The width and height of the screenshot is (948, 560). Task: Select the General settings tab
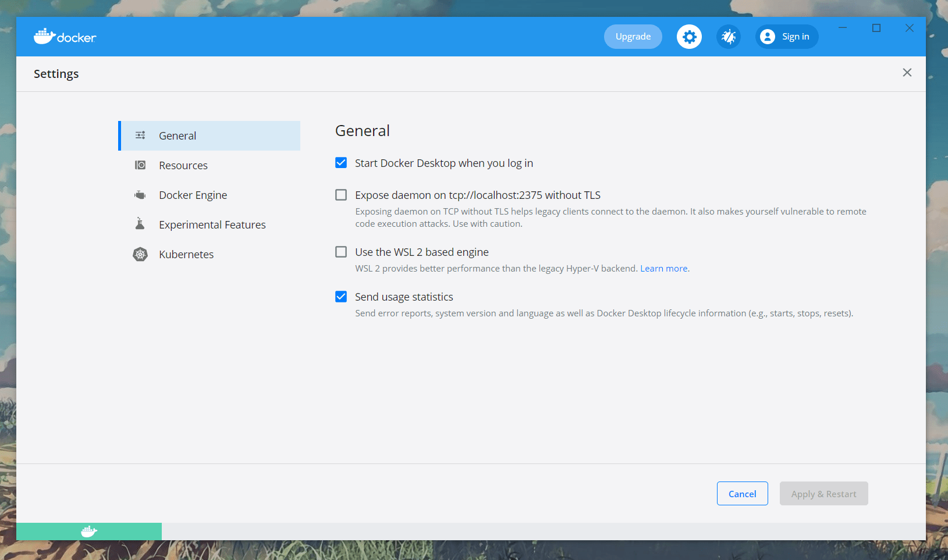[210, 135]
